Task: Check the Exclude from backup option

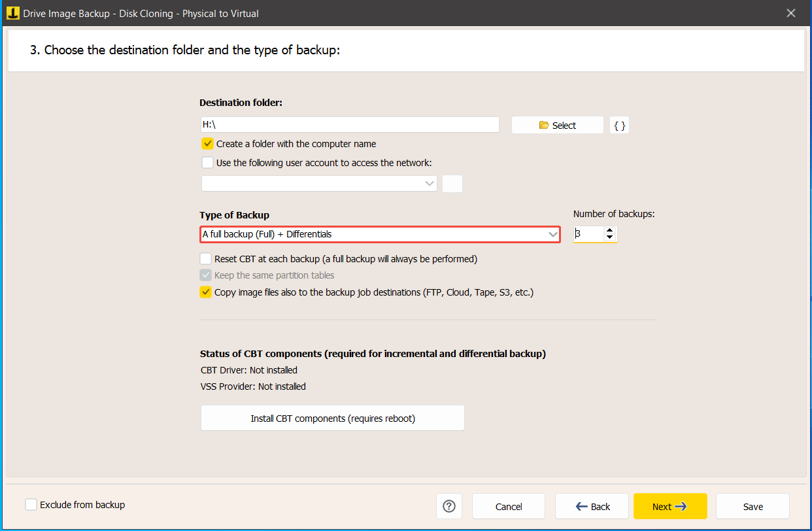Action: [31, 505]
